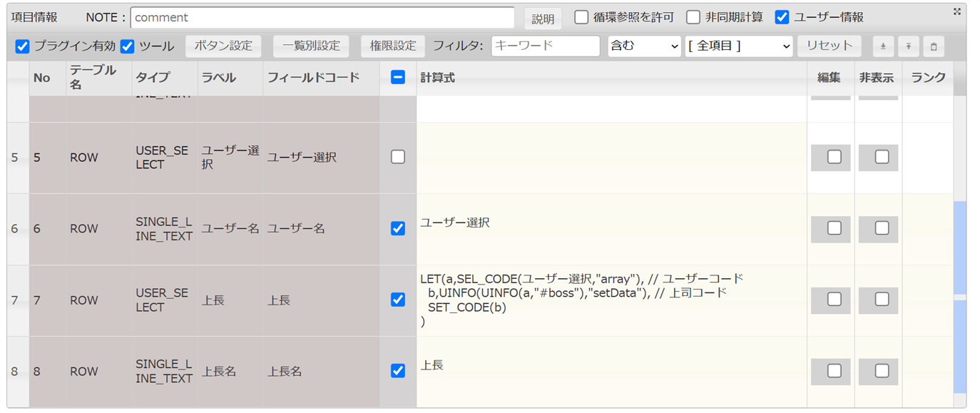This screenshot has width=980, height=413.
Task: Click the upload (import) icon button
Action: pyautogui.click(x=908, y=46)
